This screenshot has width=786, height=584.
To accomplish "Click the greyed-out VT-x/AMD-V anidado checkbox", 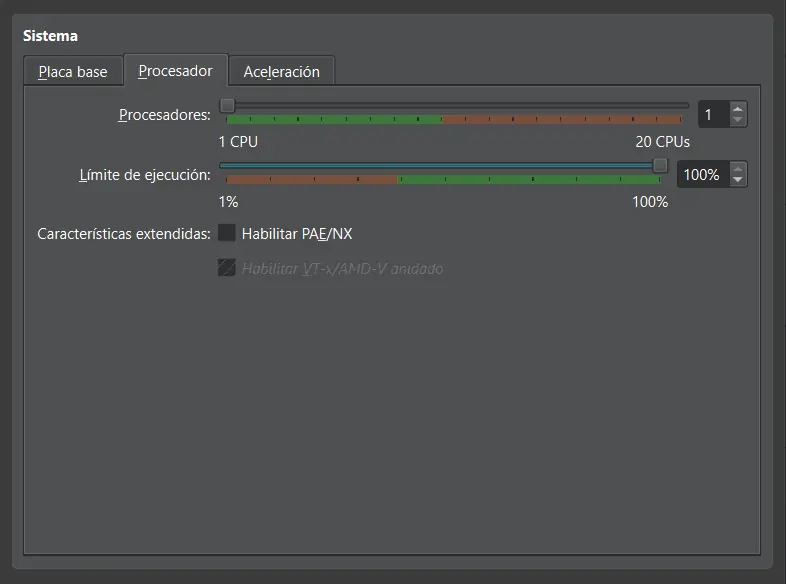I will pos(227,268).
